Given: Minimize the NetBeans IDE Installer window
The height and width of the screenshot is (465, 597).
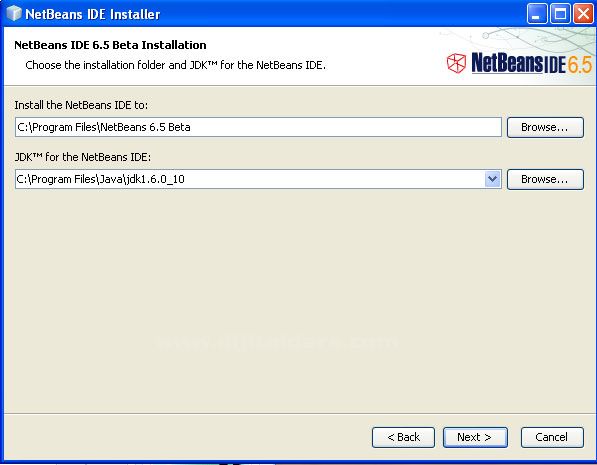Looking at the screenshot, I should (x=537, y=14).
